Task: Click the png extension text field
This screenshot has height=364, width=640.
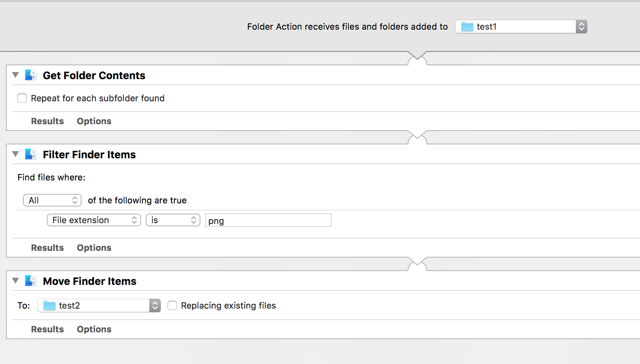Action: click(268, 220)
